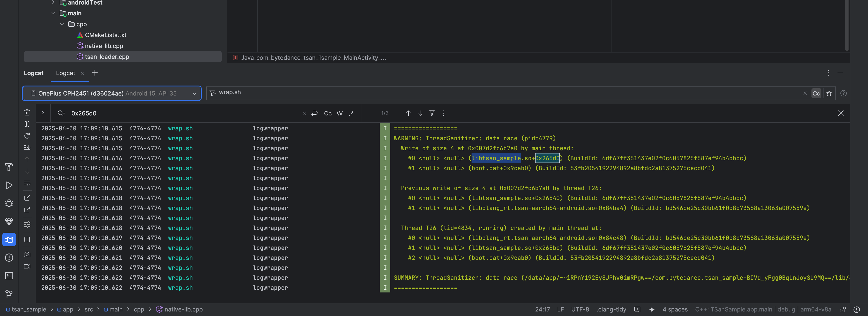Toggle whole words W search option
This screenshot has height=316, width=868.
coord(340,113)
